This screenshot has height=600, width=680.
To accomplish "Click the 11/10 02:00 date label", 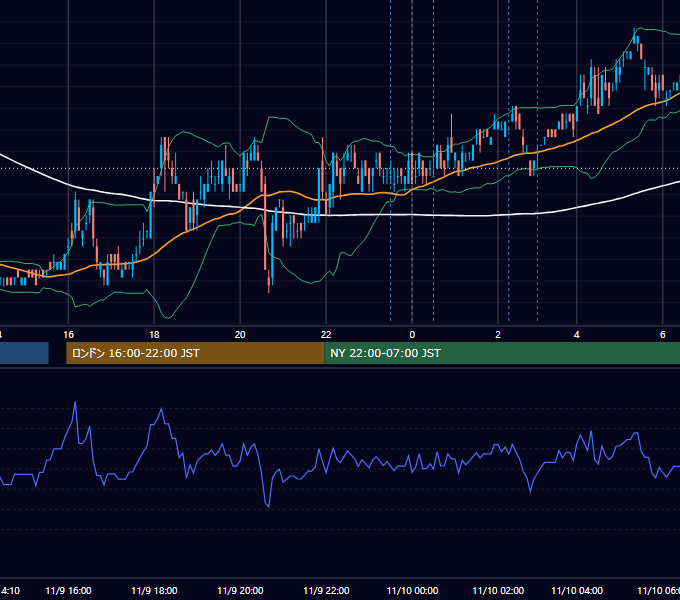I will coord(498,590).
